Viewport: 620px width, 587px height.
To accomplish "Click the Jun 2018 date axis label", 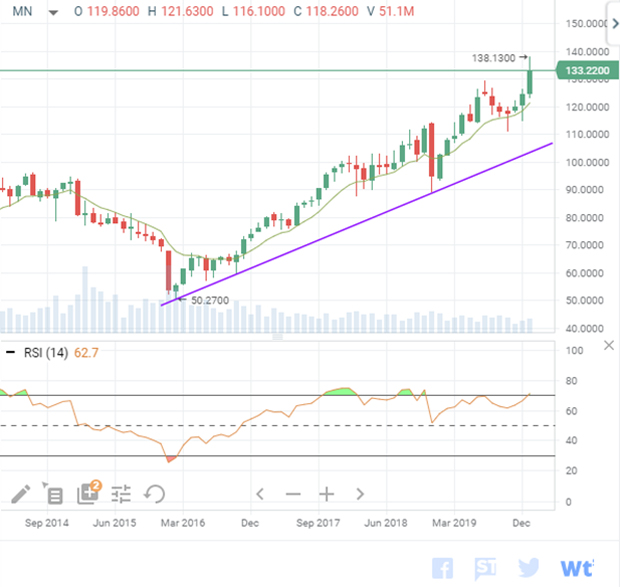I will [386, 523].
